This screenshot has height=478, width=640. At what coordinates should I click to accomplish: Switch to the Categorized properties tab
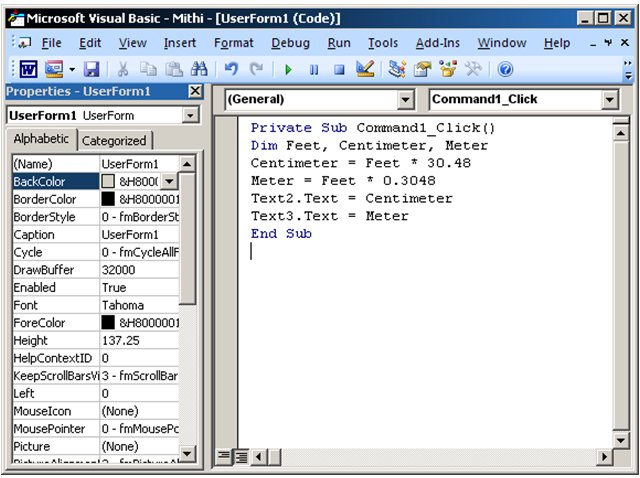tap(114, 141)
